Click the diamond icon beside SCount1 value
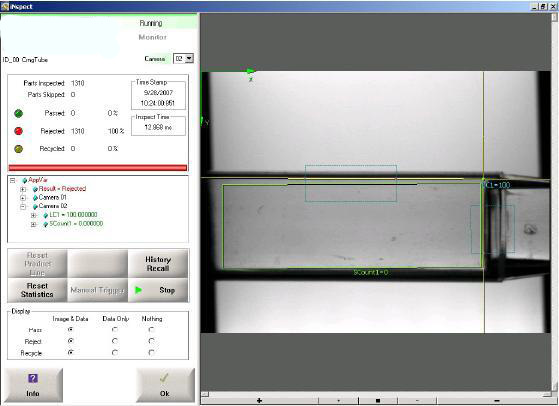Image resolution: width=559 pixels, height=406 pixels. tap(46, 224)
